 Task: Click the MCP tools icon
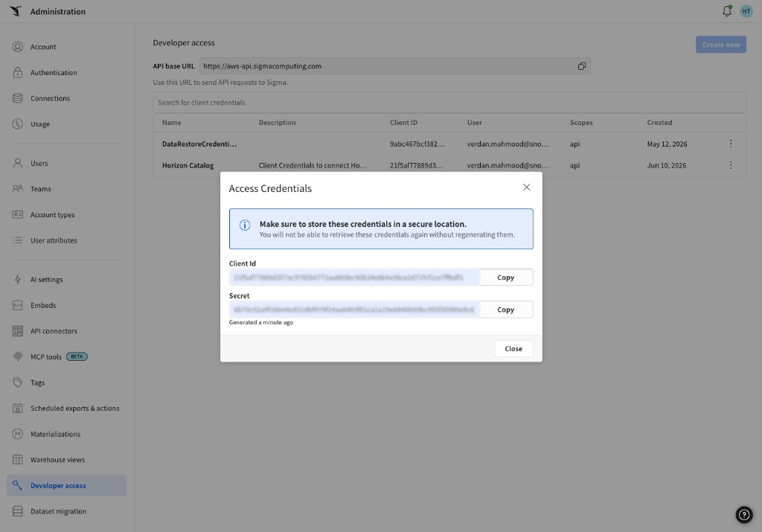click(18, 356)
